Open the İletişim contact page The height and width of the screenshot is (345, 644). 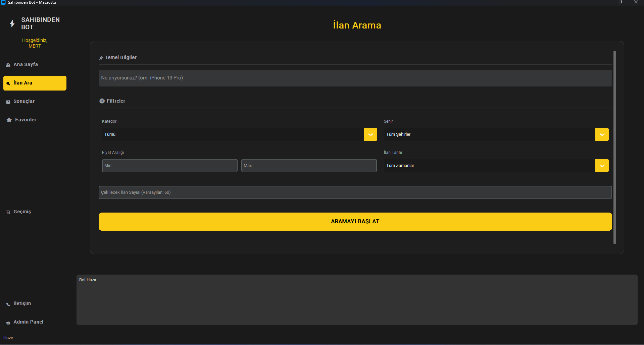(x=35, y=304)
